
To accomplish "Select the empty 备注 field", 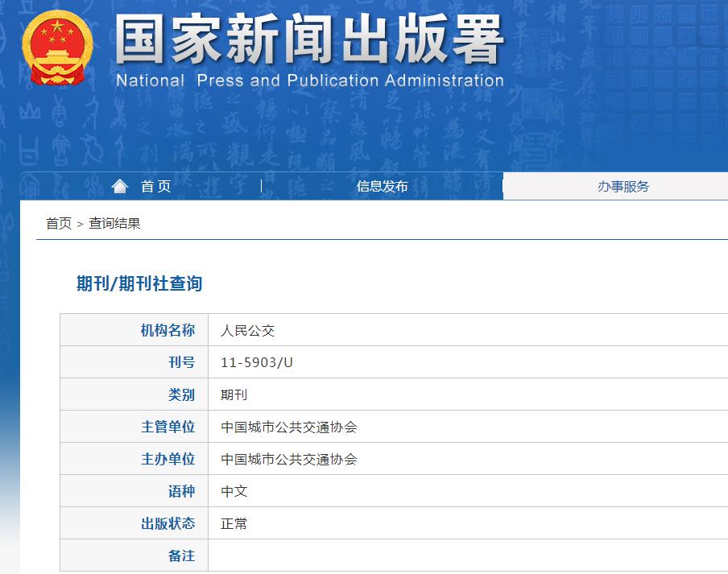I will pos(322,555).
